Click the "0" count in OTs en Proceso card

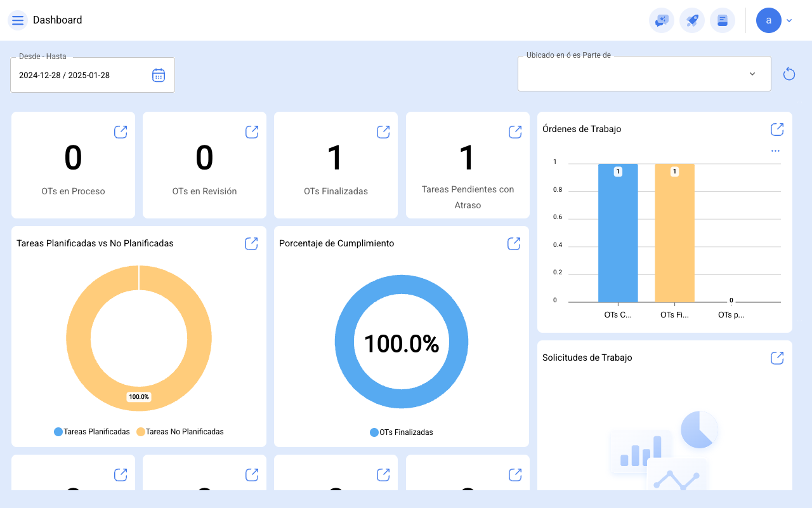coord(74,158)
